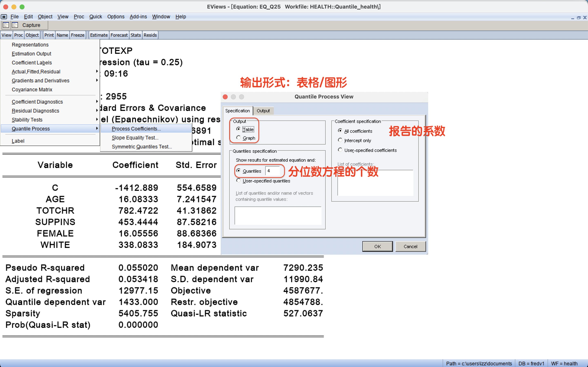Image resolution: width=588 pixels, height=367 pixels.
Task: Expand Actual,Fitted,Residual submenu
Action: click(36, 72)
